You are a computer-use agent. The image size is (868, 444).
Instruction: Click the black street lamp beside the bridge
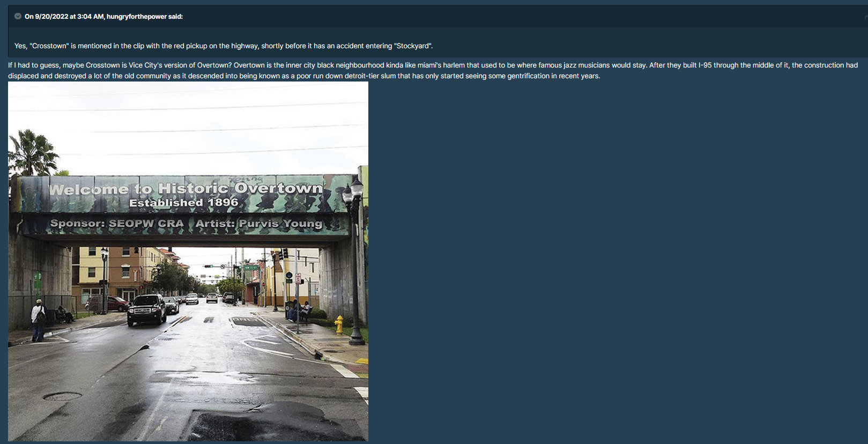coord(355,257)
